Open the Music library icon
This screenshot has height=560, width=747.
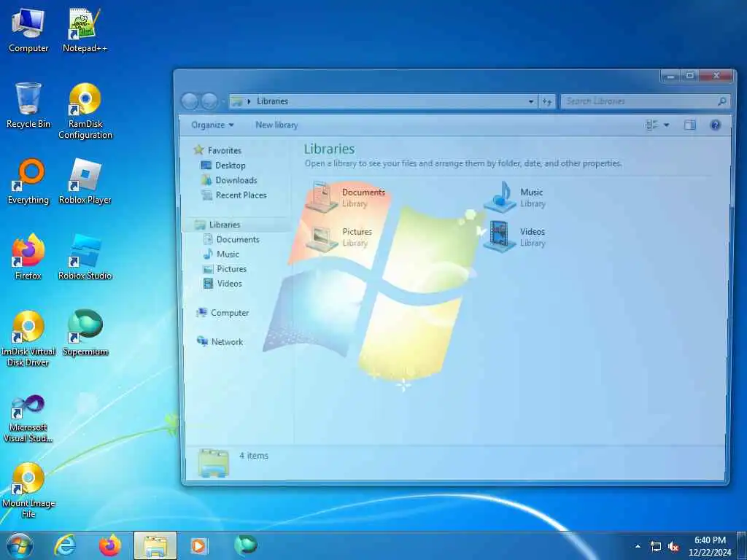point(514,197)
